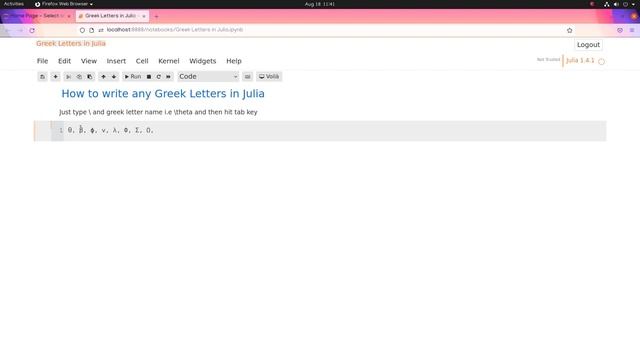Go back in browser history
This screenshot has width=640, height=360.
click(x=8, y=30)
